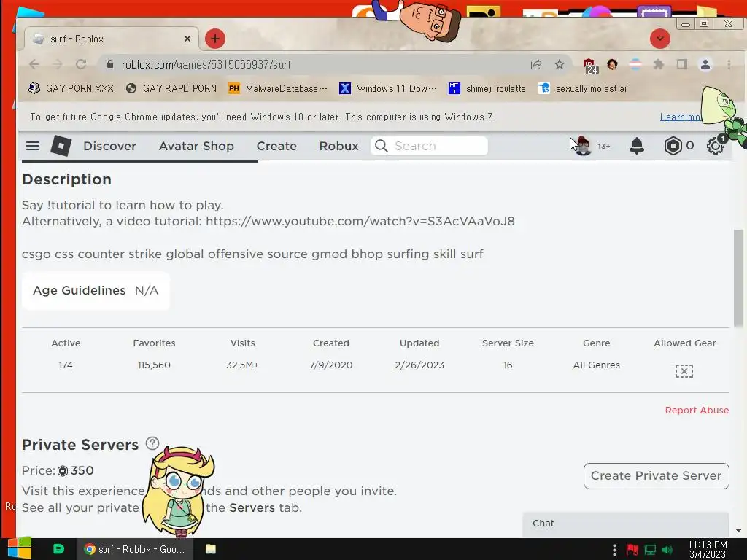747x560 pixels.
Task: Open the Windows 11 Dow… bookmark
Action: (388, 88)
